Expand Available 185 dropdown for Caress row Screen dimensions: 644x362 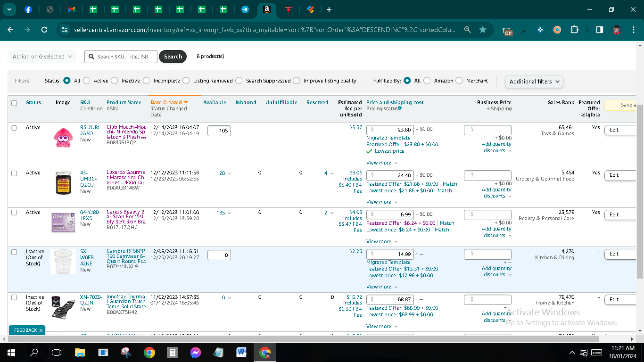pyautogui.click(x=223, y=213)
